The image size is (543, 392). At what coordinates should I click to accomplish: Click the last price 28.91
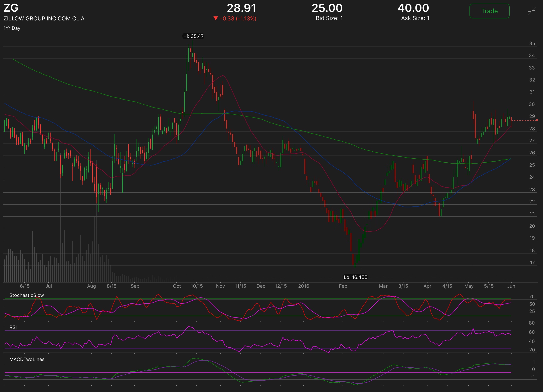pyautogui.click(x=241, y=8)
